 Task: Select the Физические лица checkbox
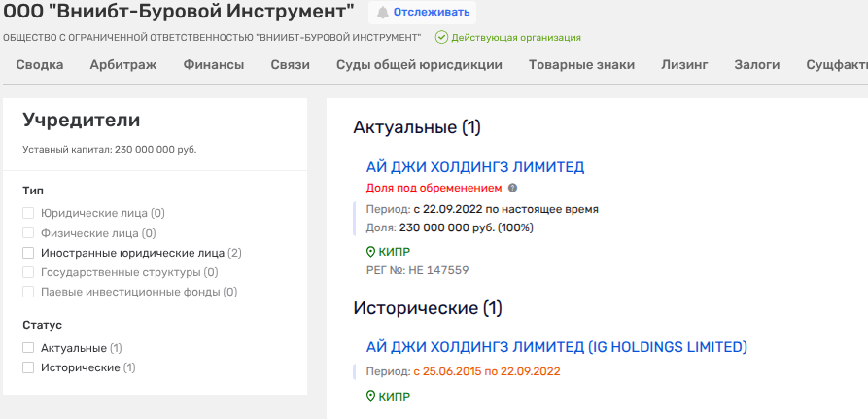pos(28,233)
